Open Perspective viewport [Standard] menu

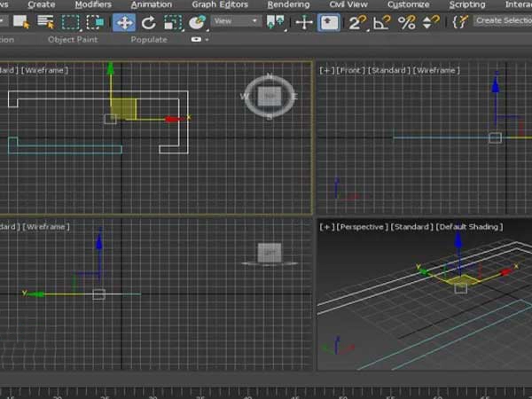click(x=412, y=227)
